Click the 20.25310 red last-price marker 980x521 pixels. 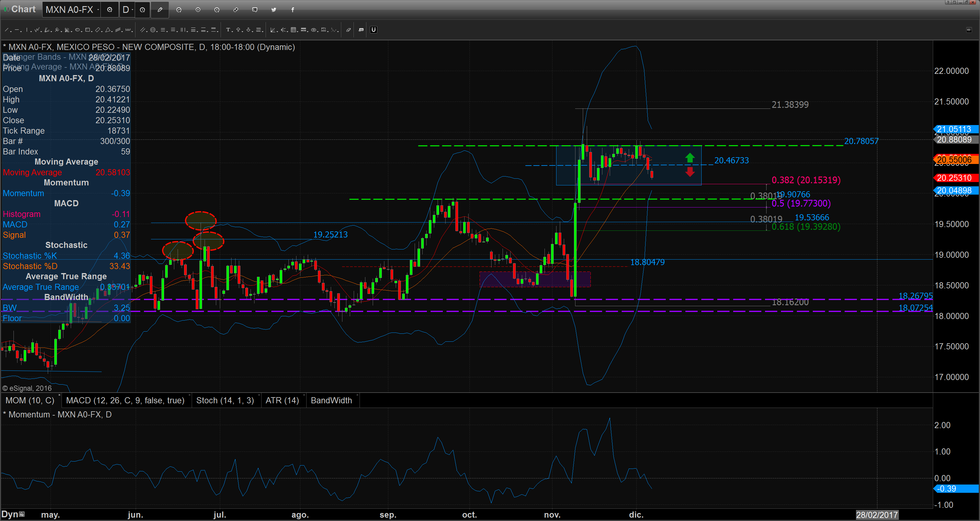[x=956, y=178]
